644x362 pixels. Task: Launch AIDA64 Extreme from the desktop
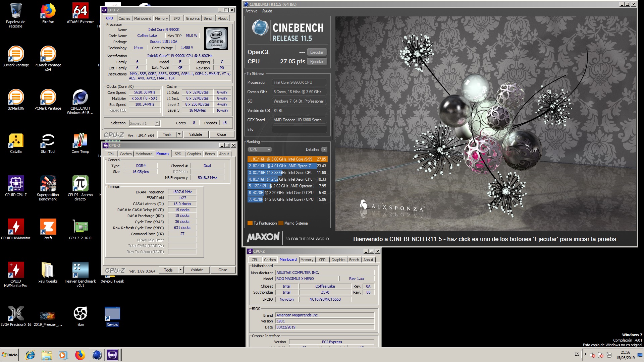(80, 13)
